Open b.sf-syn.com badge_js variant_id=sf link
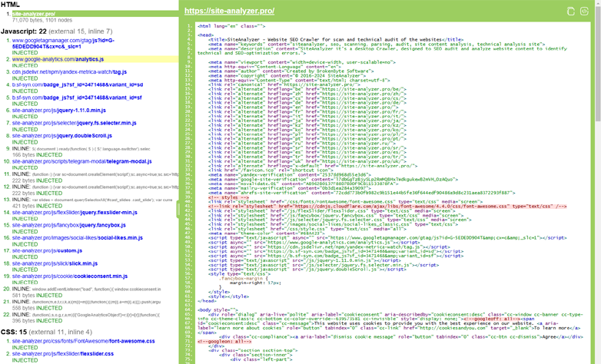Viewport: 601px width, 364px height. coord(77,98)
